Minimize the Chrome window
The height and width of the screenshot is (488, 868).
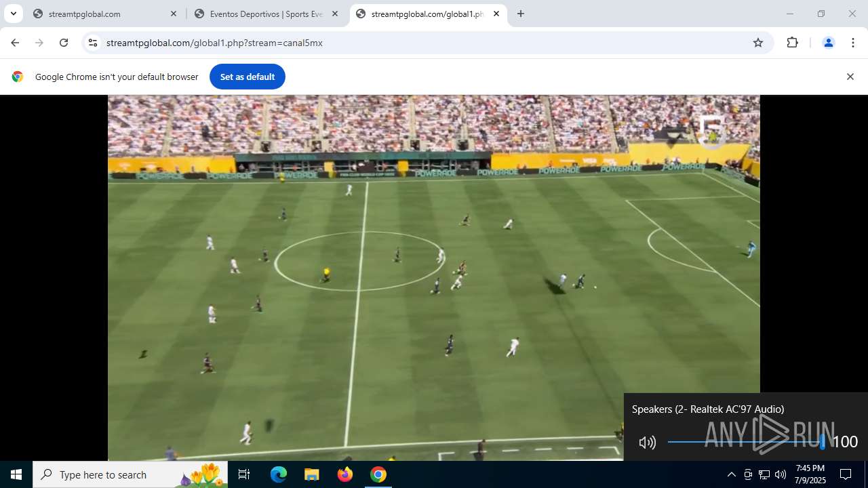(789, 14)
